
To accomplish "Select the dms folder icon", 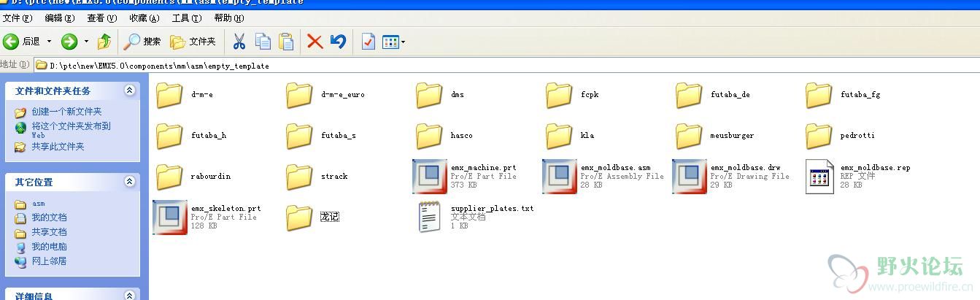I will click(x=429, y=95).
